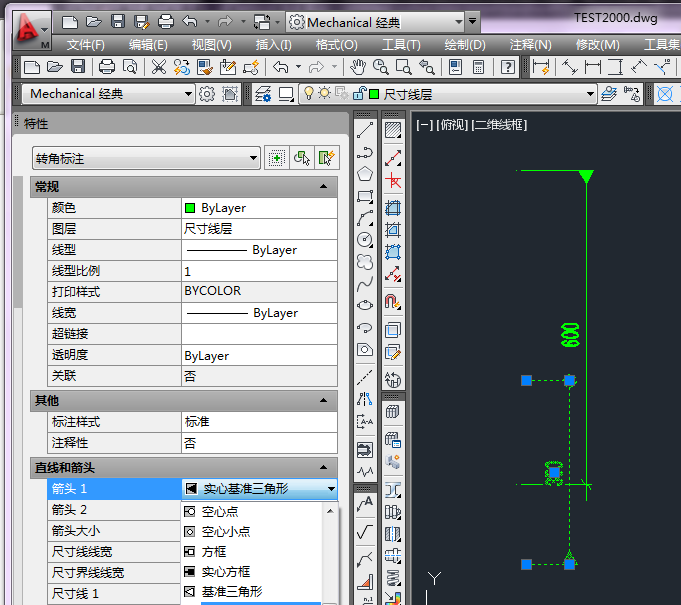Click the green ByLayer color swatch
Screen dimensions: 681x605
pos(189,208)
